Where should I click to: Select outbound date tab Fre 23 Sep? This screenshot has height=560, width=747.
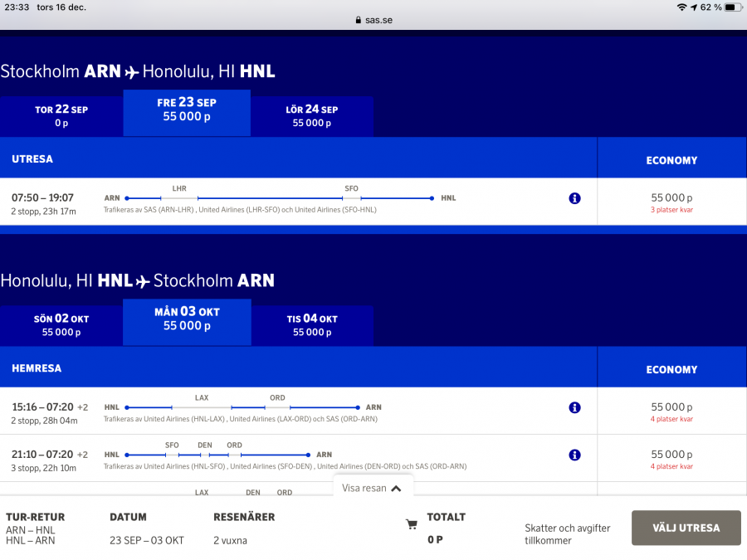(187, 113)
